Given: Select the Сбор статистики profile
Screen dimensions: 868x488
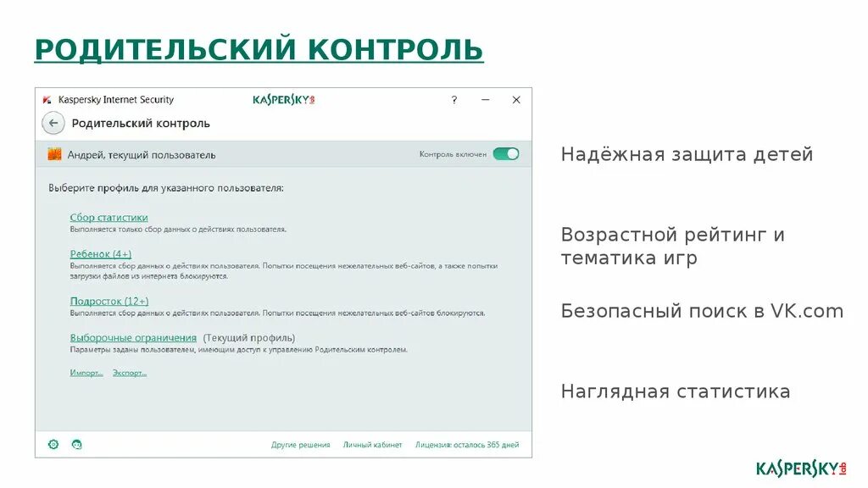Looking at the screenshot, I should coord(108,218).
